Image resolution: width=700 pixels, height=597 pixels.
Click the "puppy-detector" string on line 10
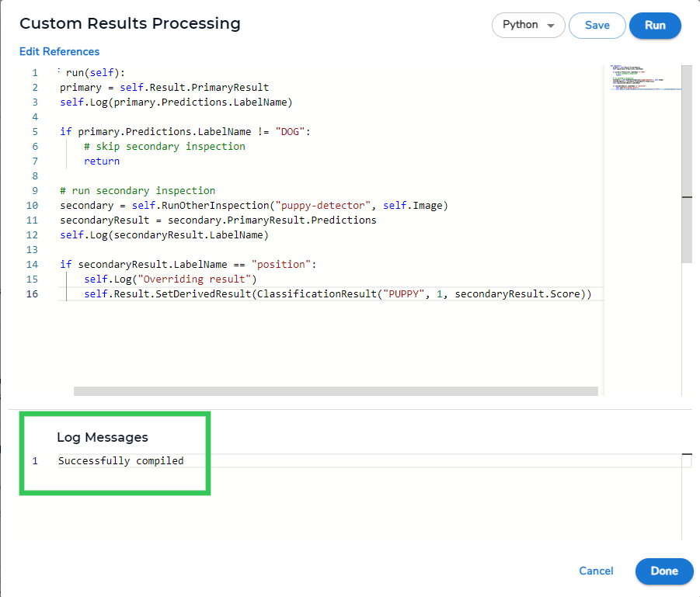pyautogui.click(x=322, y=205)
